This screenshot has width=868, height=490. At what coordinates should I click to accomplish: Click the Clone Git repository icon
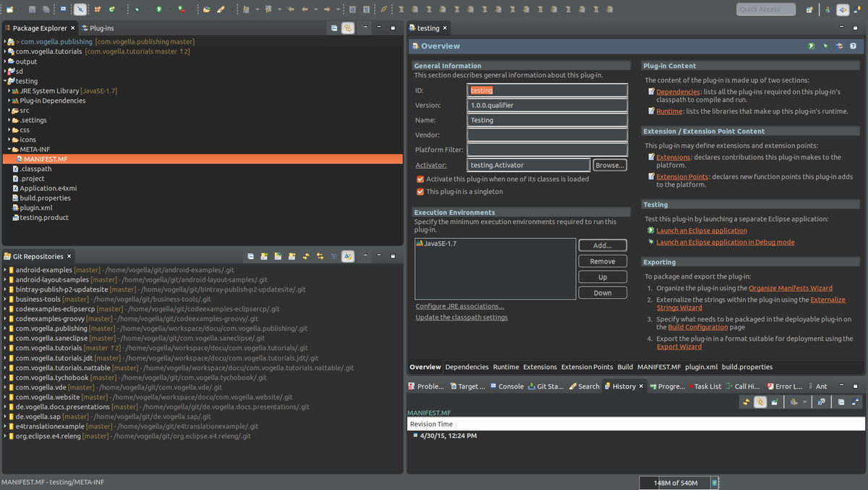[278, 256]
